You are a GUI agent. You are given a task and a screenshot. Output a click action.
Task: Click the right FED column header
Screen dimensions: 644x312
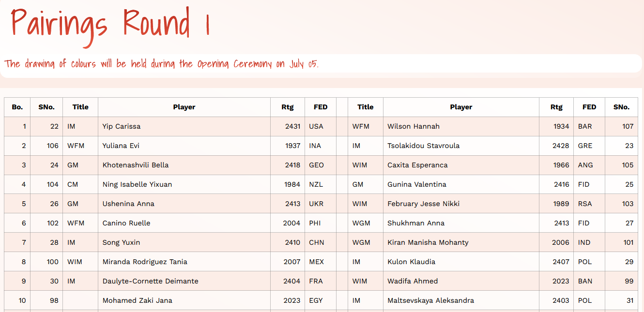589,107
